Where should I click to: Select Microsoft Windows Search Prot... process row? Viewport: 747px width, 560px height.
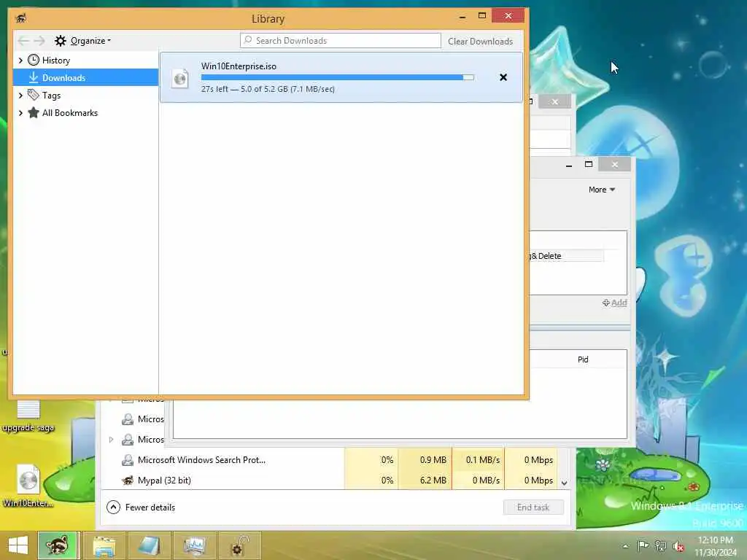(x=329, y=460)
